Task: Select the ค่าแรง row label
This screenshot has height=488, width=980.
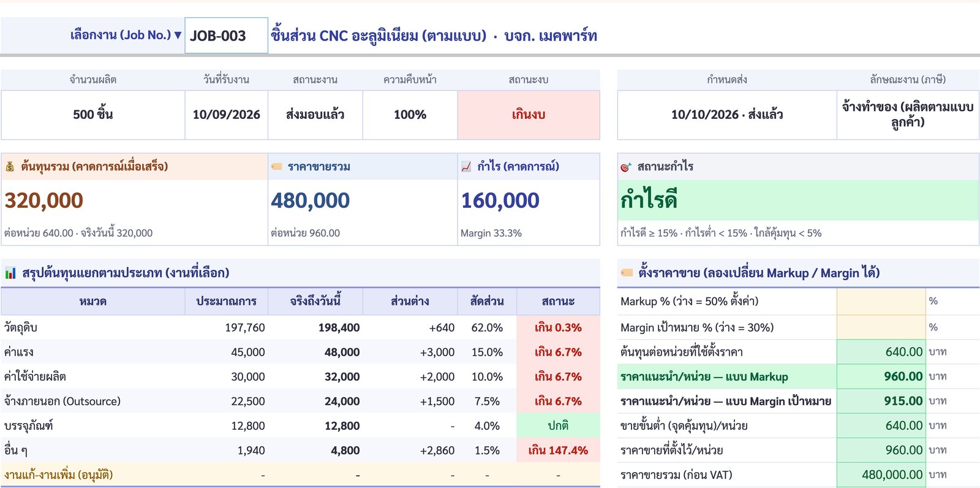Action: [x=19, y=352]
